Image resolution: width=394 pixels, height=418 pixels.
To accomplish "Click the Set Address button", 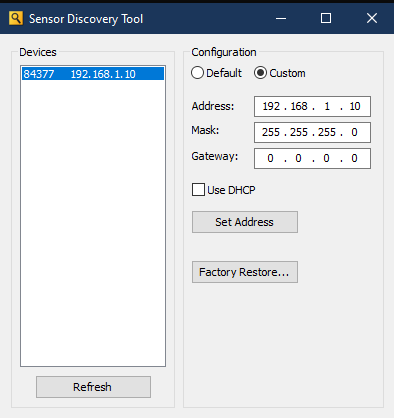I will (245, 222).
